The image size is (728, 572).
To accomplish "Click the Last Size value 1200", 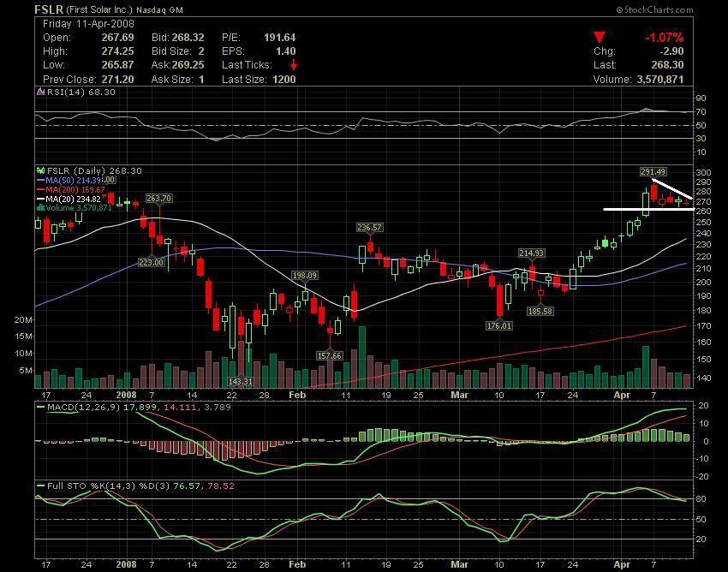I will click(x=283, y=80).
